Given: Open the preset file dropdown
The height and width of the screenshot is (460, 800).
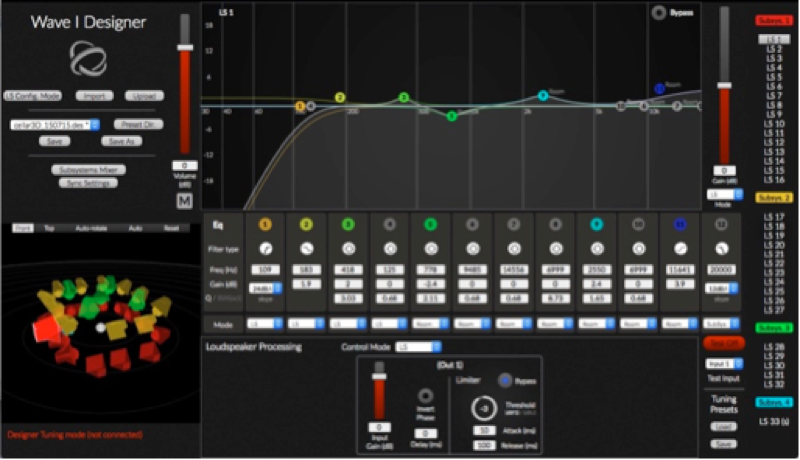Looking at the screenshot, I should (x=55, y=124).
